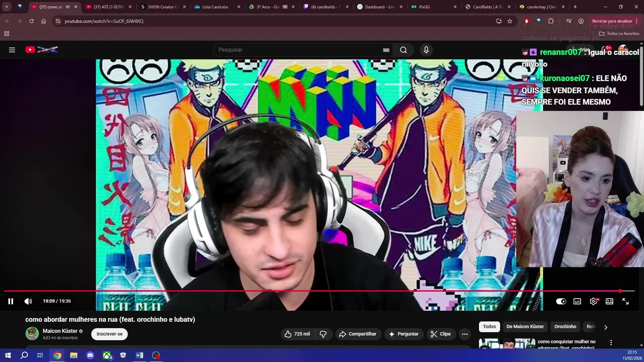The width and height of the screenshot is (644, 362).
Task: Go to YouTube home via the logo
Action: 42,49
